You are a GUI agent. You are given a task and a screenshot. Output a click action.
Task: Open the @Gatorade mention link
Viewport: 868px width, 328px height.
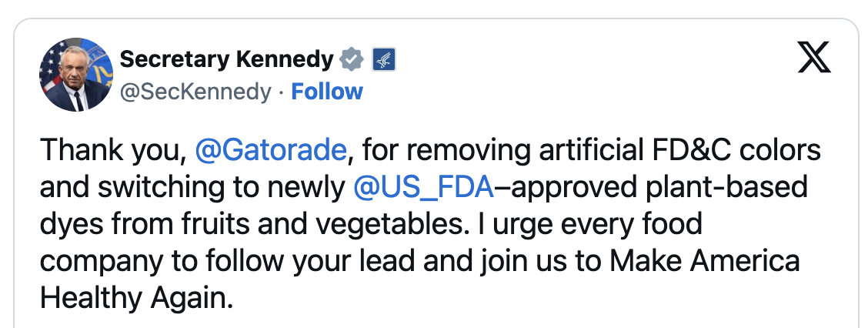(271, 149)
